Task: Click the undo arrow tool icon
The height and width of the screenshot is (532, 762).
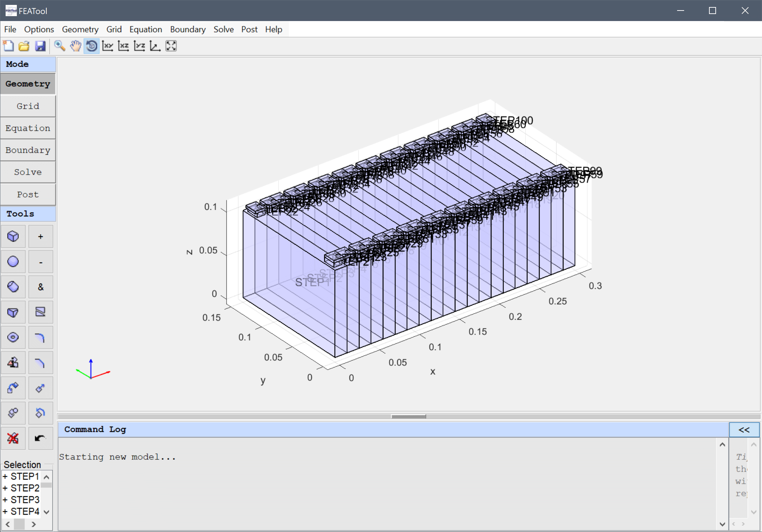Action: coord(40,438)
